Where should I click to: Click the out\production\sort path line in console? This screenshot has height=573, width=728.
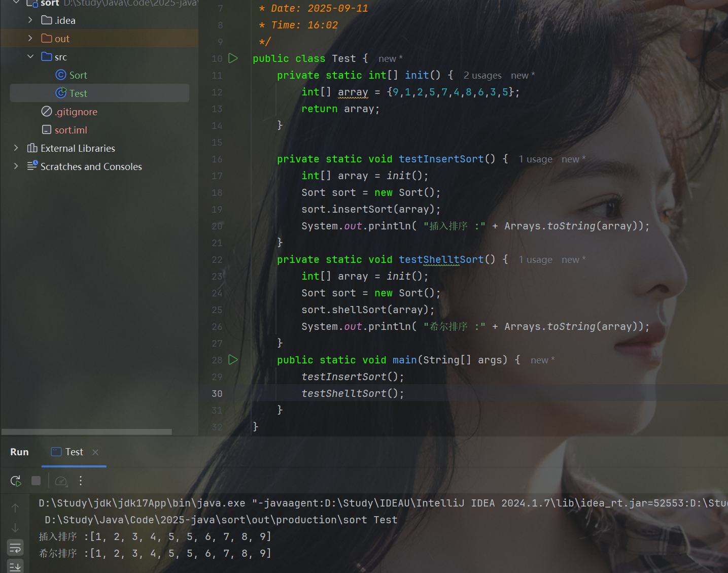click(221, 520)
